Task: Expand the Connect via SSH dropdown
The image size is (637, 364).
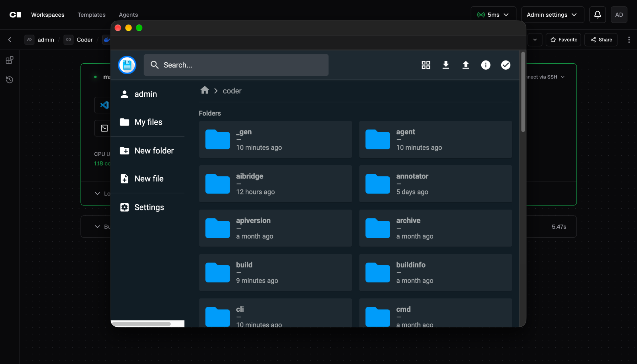Action: pyautogui.click(x=546, y=77)
